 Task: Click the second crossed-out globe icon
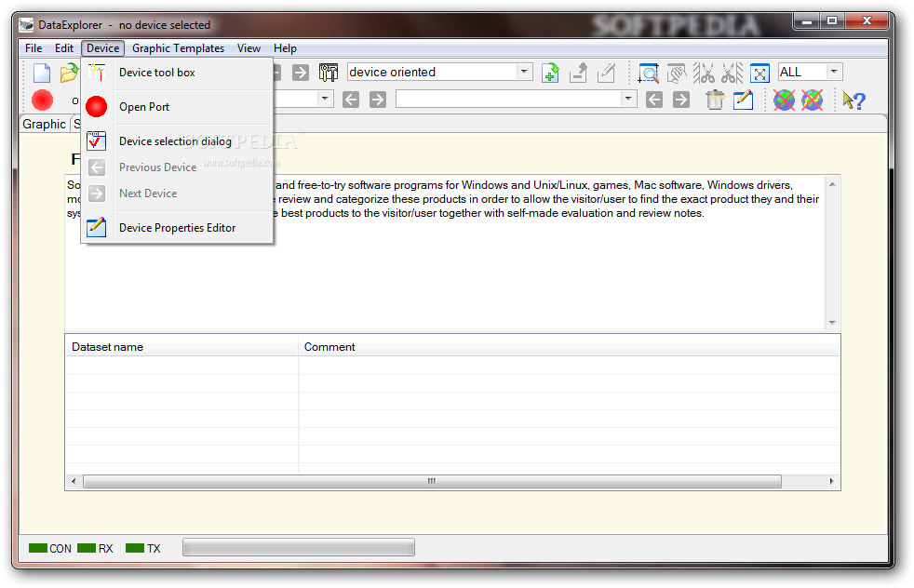tap(812, 100)
